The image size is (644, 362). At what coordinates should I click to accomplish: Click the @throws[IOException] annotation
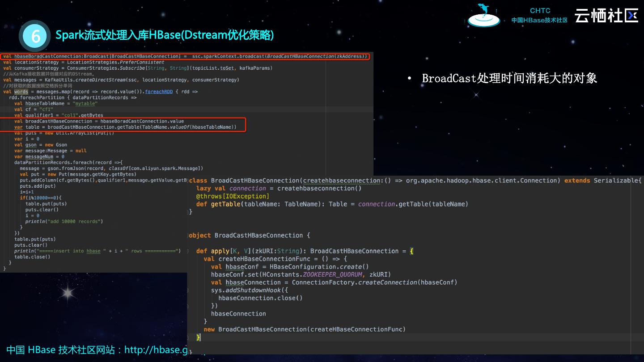[233, 196]
